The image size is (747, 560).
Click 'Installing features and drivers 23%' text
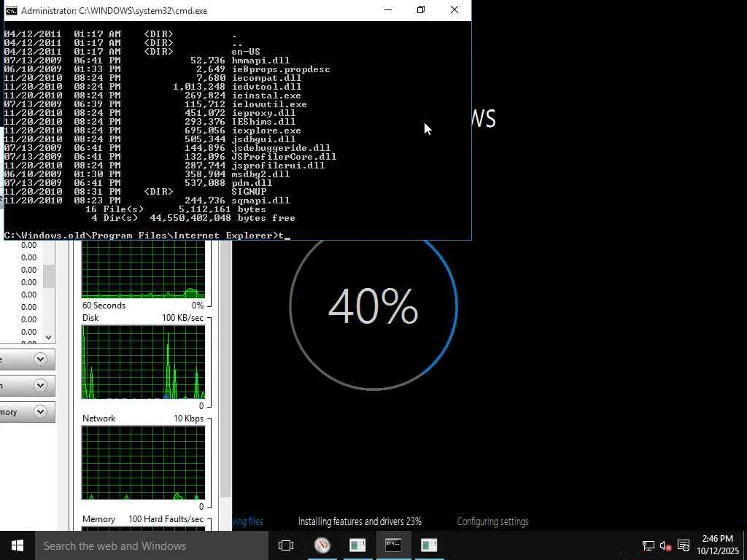(x=360, y=521)
